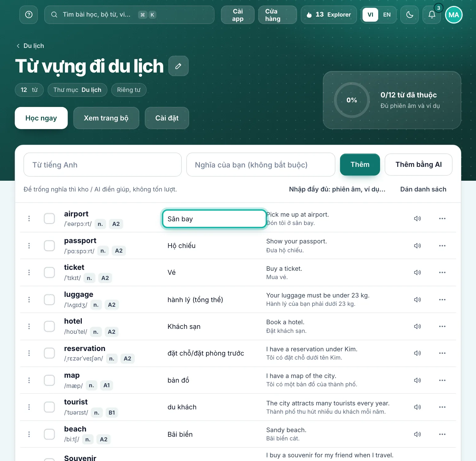This screenshot has height=461, width=476.
Task: Open Cài app in top bar
Action: (x=238, y=15)
